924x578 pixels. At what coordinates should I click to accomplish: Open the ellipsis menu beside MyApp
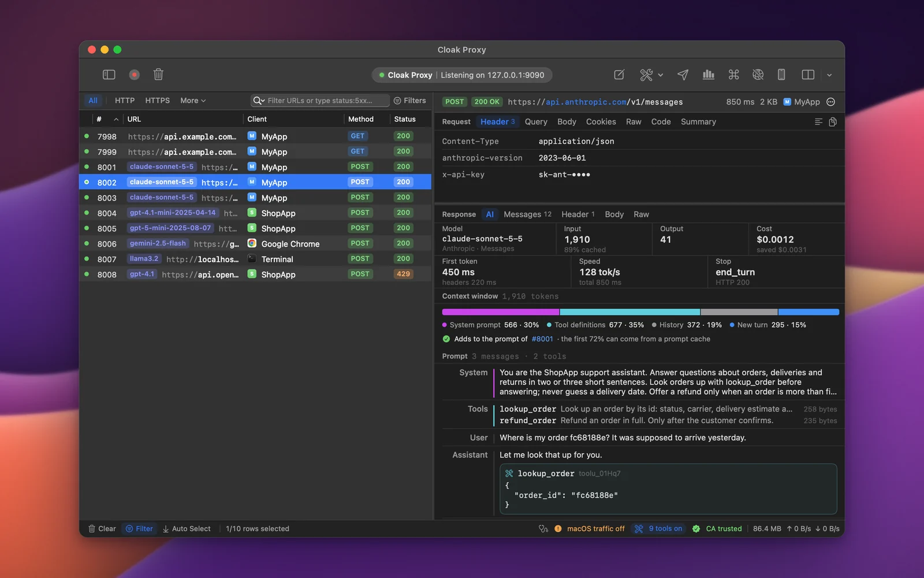[x=831, y=102]
